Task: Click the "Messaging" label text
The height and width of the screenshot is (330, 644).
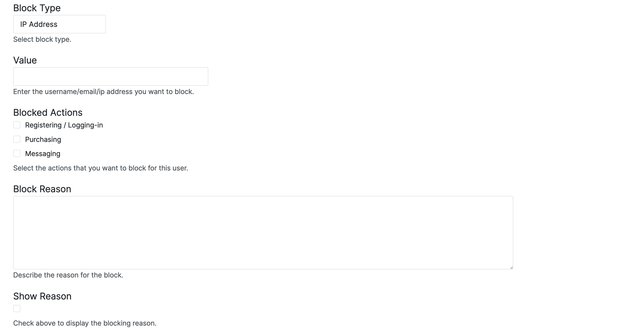Action: click(43, 154)
